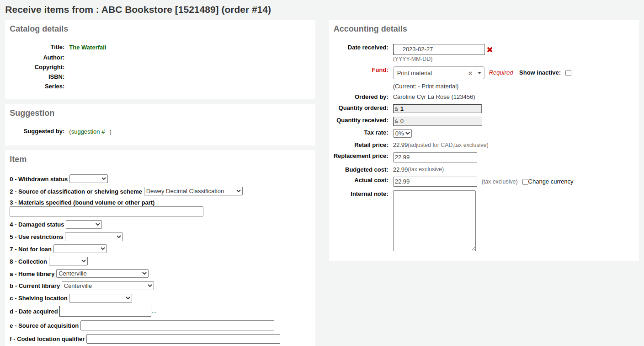Edit the Actual cost field
644x346 pixels.
click(434, 181)
